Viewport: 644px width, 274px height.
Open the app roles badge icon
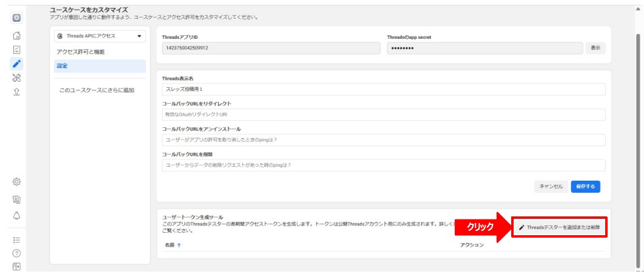click(x=17, y=199)
